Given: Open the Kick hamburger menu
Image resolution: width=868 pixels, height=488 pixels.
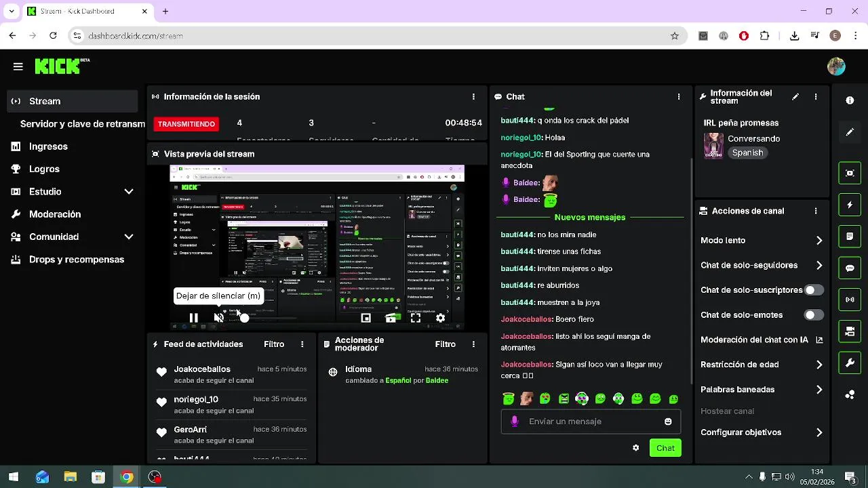Looking at the screenshot, I should click(18, 66).
